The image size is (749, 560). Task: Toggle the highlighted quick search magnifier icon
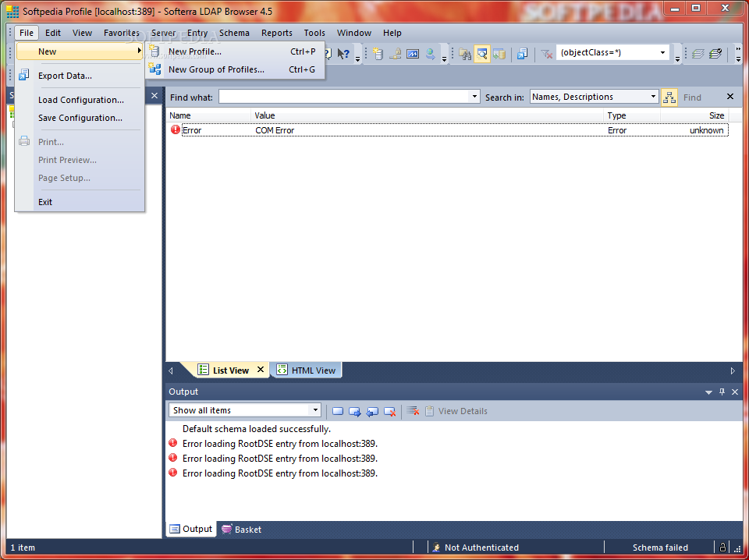(482, 54)
